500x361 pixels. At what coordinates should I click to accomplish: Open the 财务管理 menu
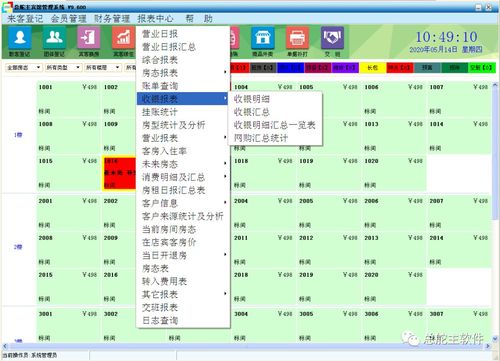[x=112, y=19]
